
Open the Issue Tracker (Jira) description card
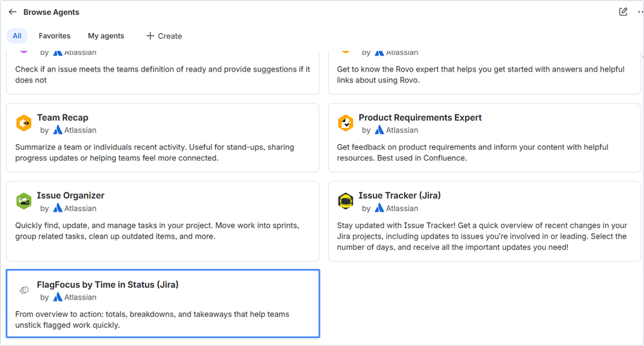point(484,221)
